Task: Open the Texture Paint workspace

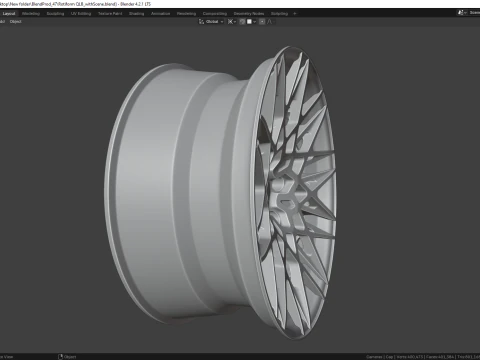Action: pos(110,14)
